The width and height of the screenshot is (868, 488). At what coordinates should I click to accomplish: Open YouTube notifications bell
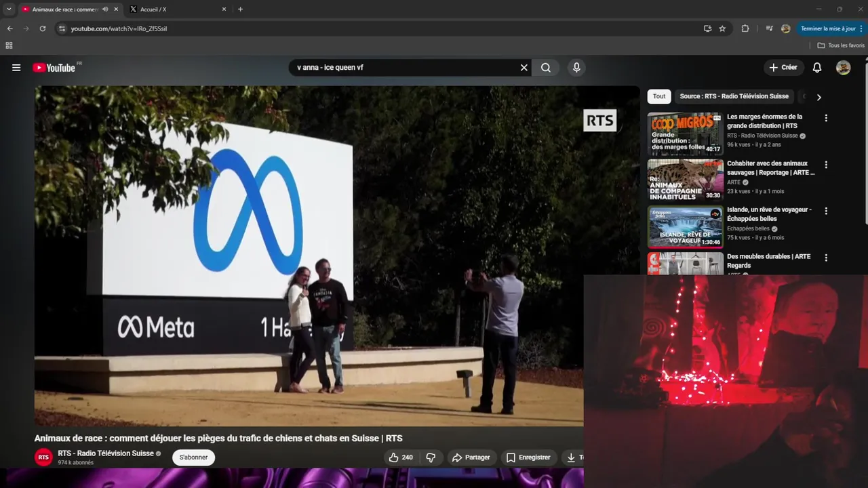coord(817,68)
